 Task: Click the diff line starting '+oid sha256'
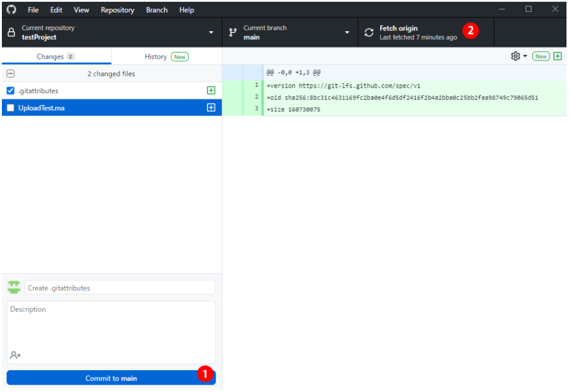click(402, 98)
